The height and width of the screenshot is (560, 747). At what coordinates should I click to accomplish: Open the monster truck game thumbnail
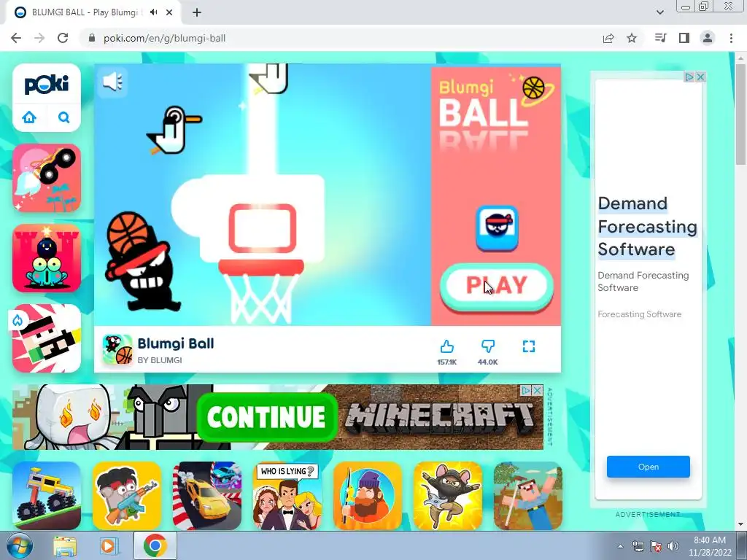pyautogui.click(x=47, y=496)
